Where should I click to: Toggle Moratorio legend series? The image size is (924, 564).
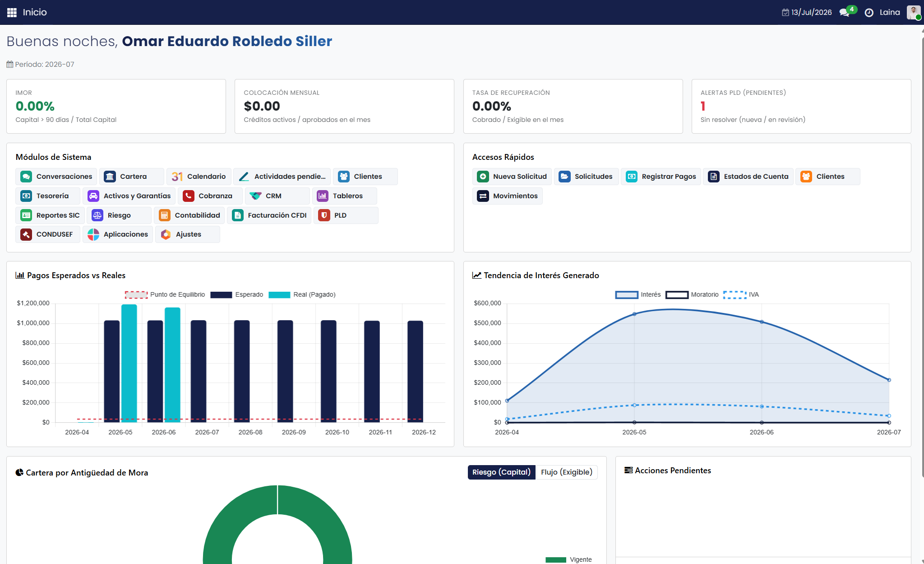(692, 294)
